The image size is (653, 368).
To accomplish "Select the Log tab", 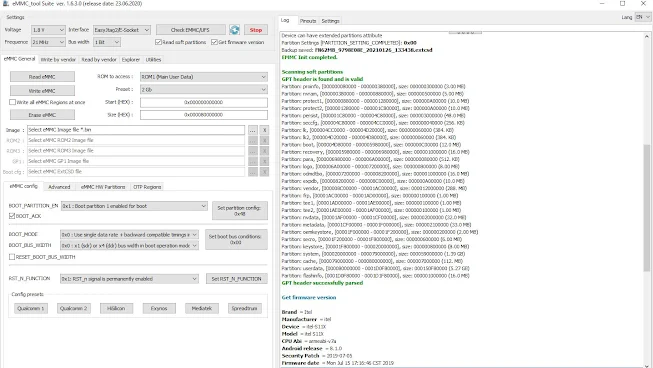I will coord(285,20).
